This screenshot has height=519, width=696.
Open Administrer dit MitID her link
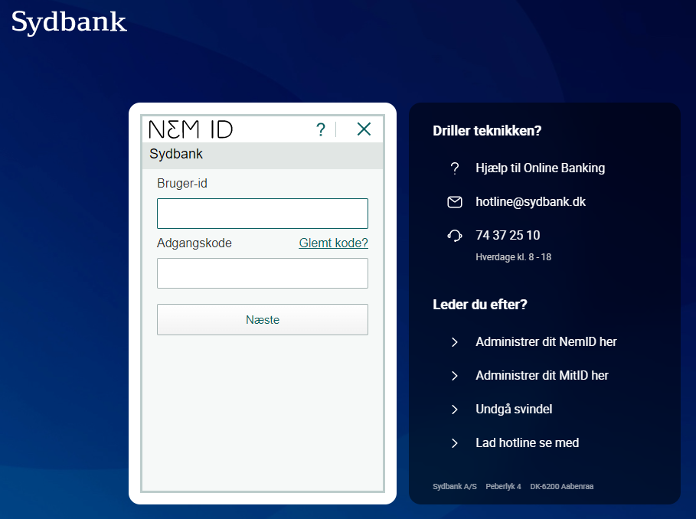point(542,376)
